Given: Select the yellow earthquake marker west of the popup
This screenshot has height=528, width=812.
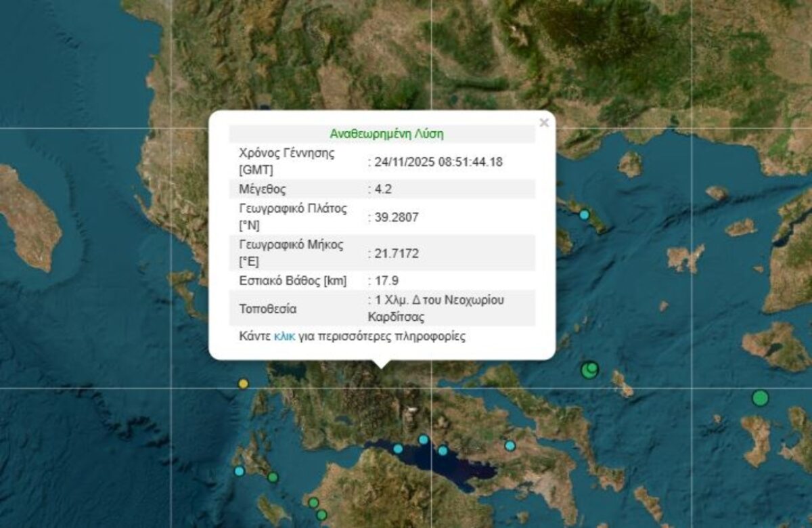Looking at the screenshot, I should [242, 384].
